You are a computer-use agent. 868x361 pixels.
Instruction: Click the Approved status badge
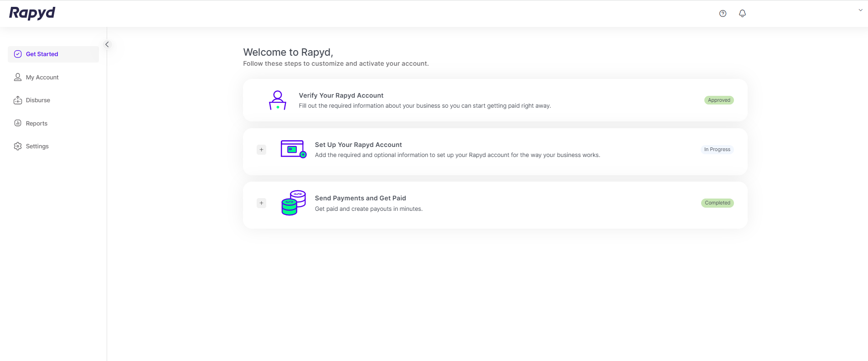[719, 100]
